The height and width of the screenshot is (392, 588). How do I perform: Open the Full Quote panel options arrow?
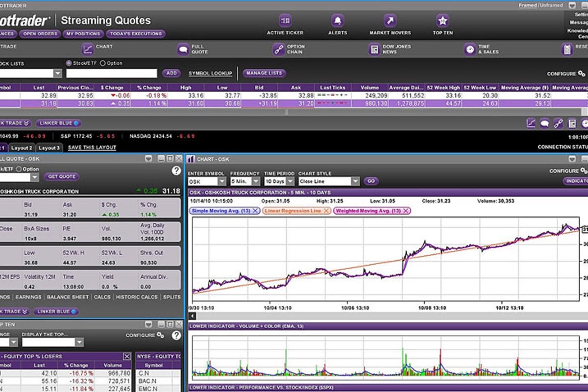pos(148,159)
